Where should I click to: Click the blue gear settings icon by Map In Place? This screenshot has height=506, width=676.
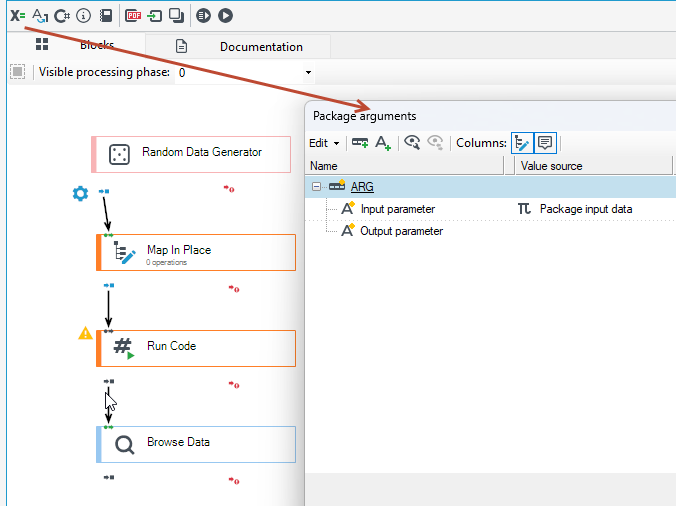coord(80,194)
